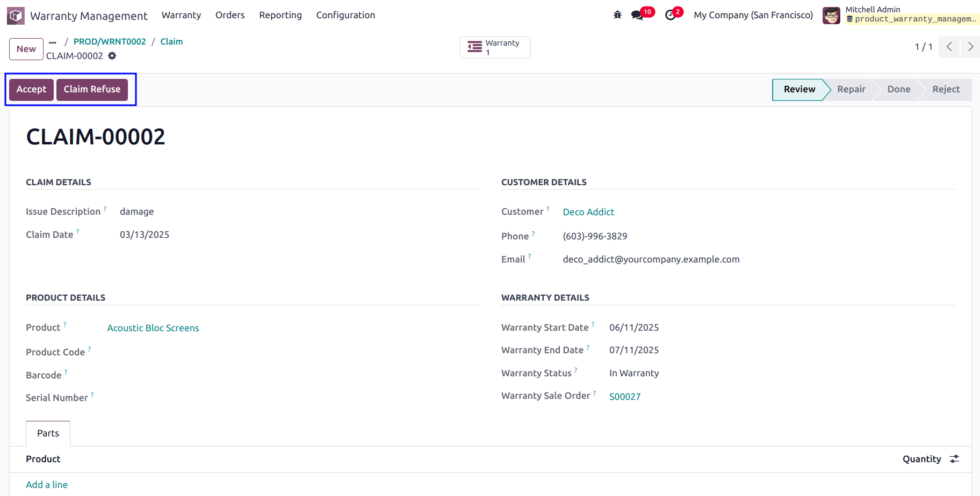This screenshot has width=980, height=496.
Task: Open the Configuration menu
Action: coord(345,15)
